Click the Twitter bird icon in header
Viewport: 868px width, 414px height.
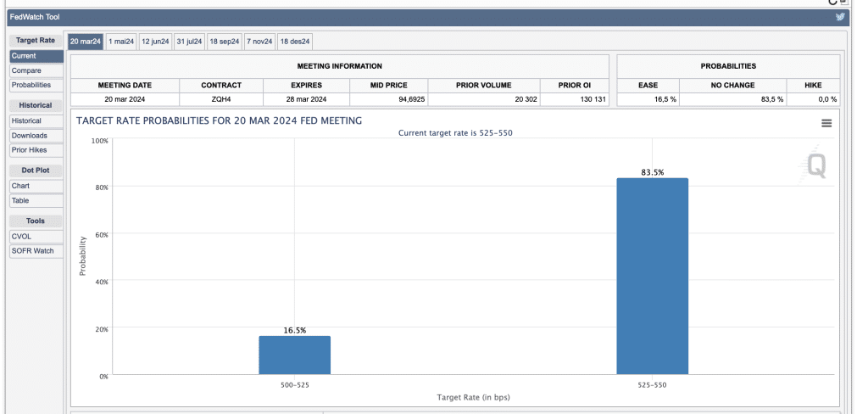pos(840,17)
